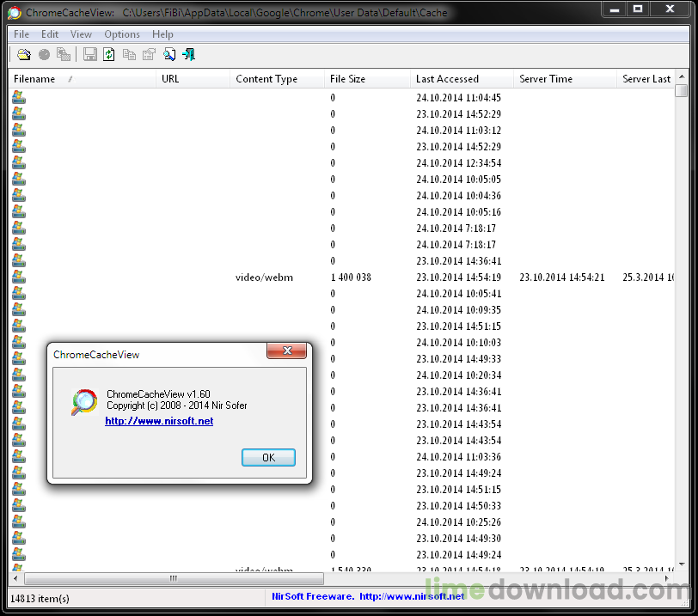
Task: Click the Save floppy disk toolbar icon
Action: pyautogui.click(x=90, y=54)
